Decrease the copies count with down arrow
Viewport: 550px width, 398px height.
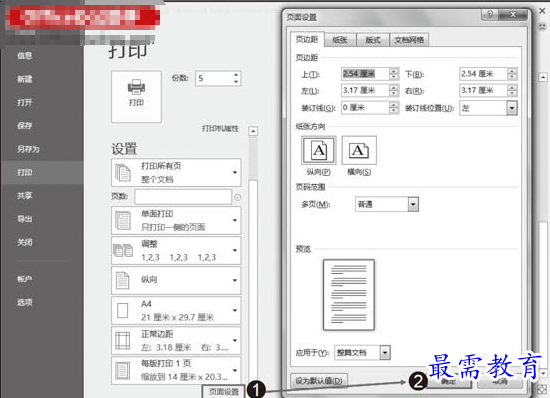(236, 82)
